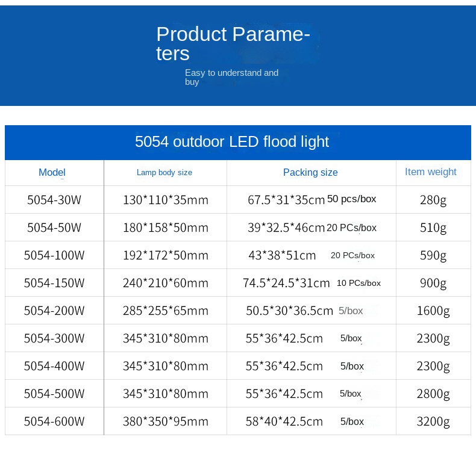The image size is (476, 449).
Task: Select the "Lamp body size" column header
Action: (x=164, y=173)
